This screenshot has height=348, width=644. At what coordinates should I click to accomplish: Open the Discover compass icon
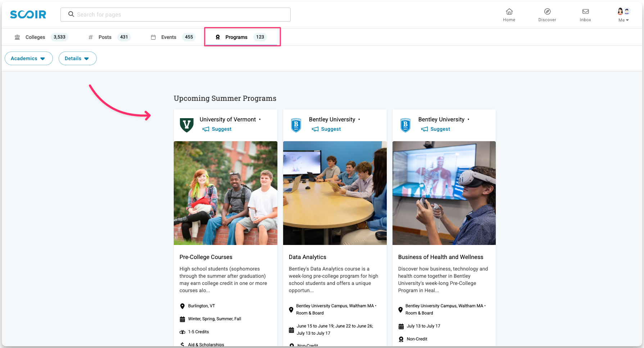pos(547,12)
